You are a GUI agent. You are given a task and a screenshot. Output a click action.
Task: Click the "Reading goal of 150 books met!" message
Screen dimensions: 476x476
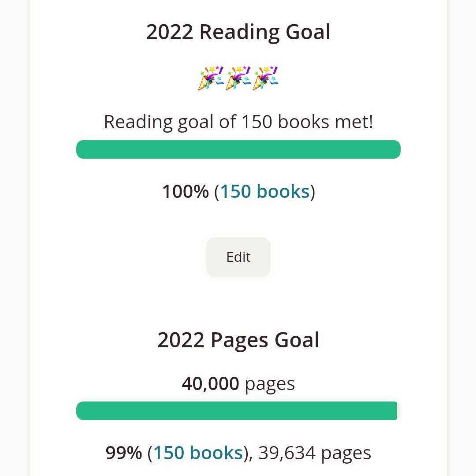coord(238,122)
